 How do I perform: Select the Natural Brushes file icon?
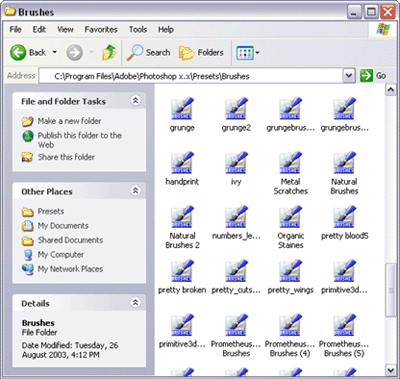tap(344, 162)
